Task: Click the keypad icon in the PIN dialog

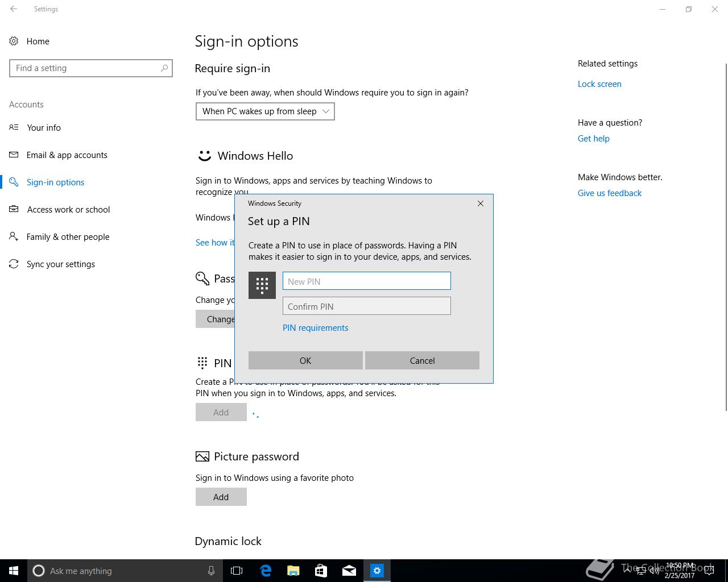Action: pyautogui.click(x=262, y=285)
